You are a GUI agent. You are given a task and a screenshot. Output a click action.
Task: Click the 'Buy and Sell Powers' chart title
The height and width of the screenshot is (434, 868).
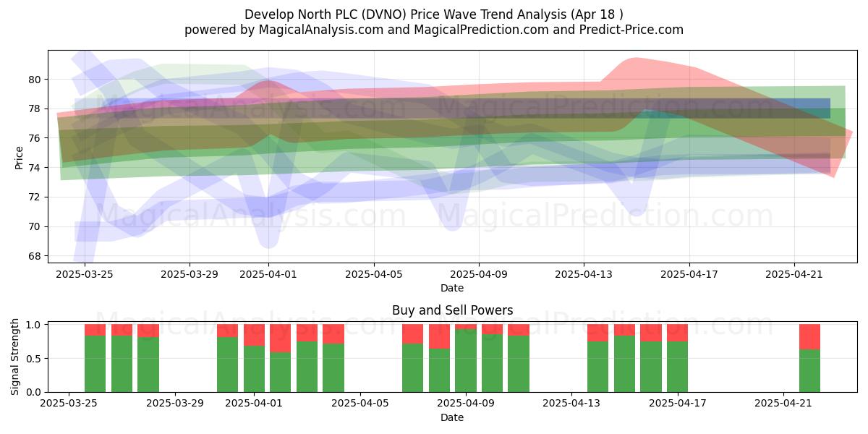pyautogui.click(x=452, y=310)
